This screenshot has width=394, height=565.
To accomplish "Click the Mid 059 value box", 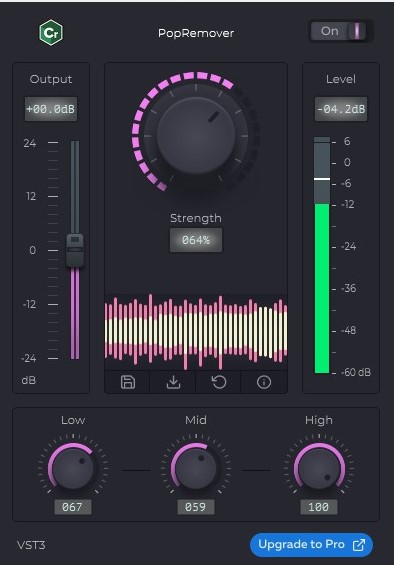I will [x=196, y=507].
